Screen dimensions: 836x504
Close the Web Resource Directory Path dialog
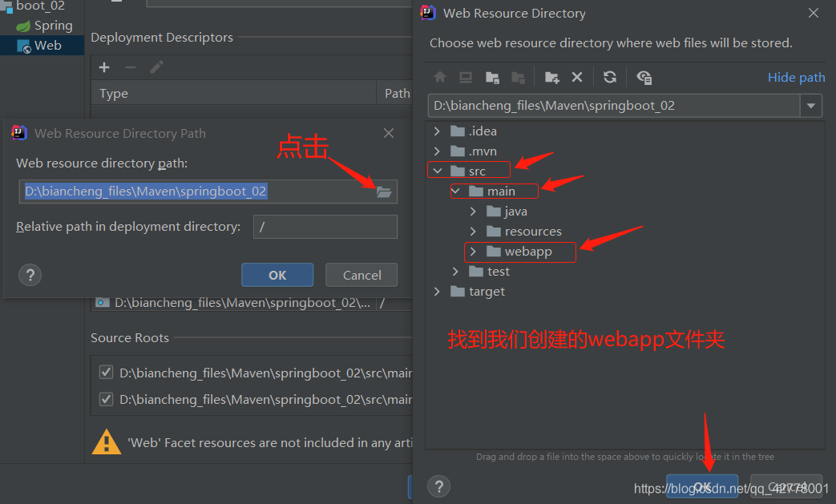click(x=389, y=133)
